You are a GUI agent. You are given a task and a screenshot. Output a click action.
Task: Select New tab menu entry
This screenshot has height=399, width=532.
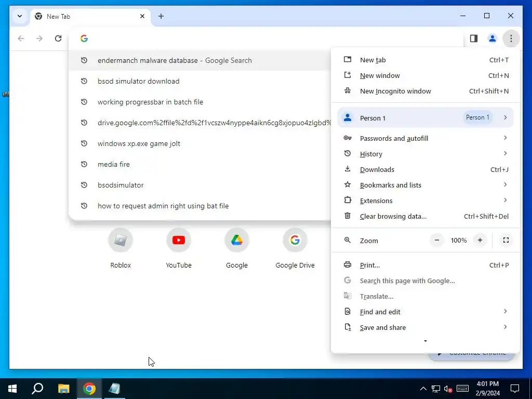(425, 60)
